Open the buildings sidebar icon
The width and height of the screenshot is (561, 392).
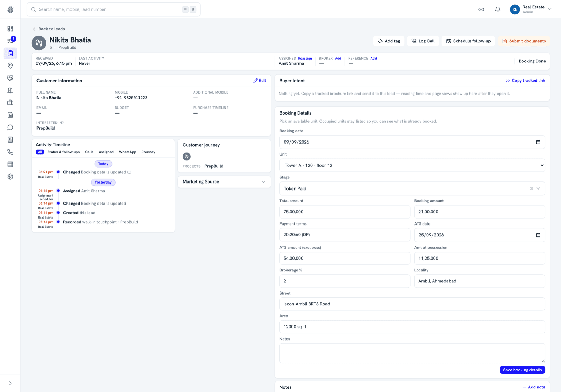[x=10, y=90]
